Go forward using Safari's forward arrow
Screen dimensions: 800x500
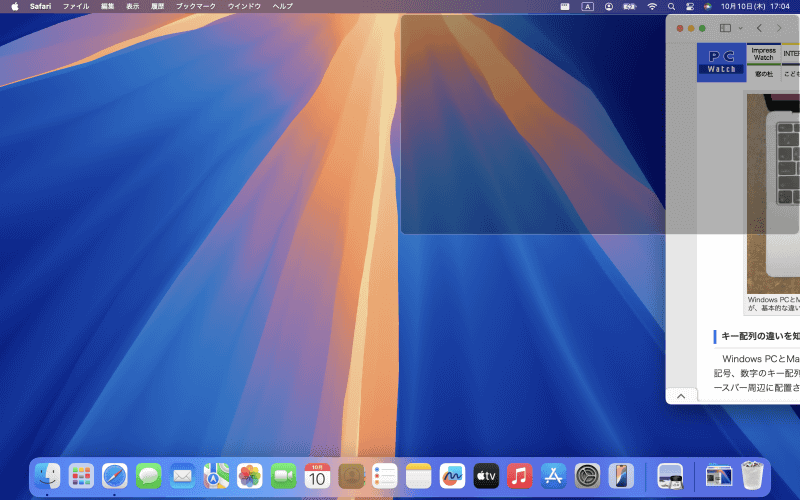(779, 28)
